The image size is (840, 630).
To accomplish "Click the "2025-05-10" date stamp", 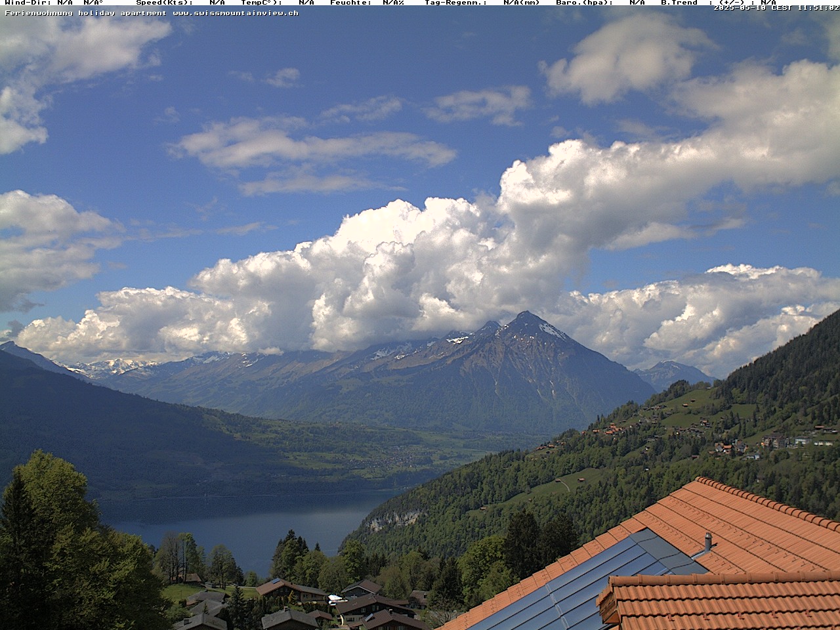I will (x=740, y=8).
